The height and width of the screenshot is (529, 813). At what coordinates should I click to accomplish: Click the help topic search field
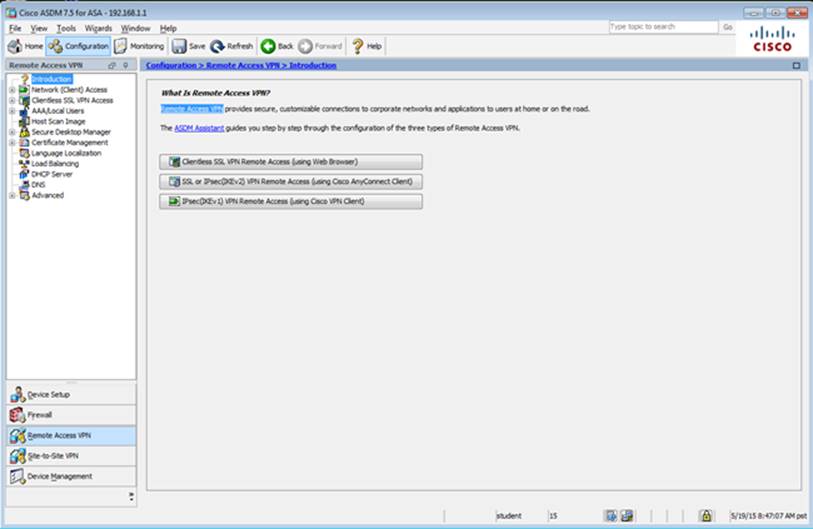(662, 27)
